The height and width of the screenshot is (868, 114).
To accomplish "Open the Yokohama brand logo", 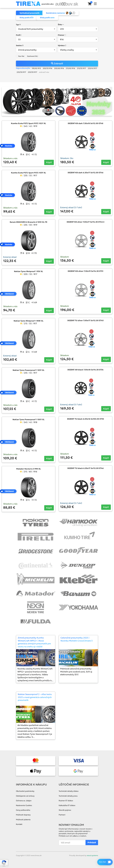I will pos(78,607).
